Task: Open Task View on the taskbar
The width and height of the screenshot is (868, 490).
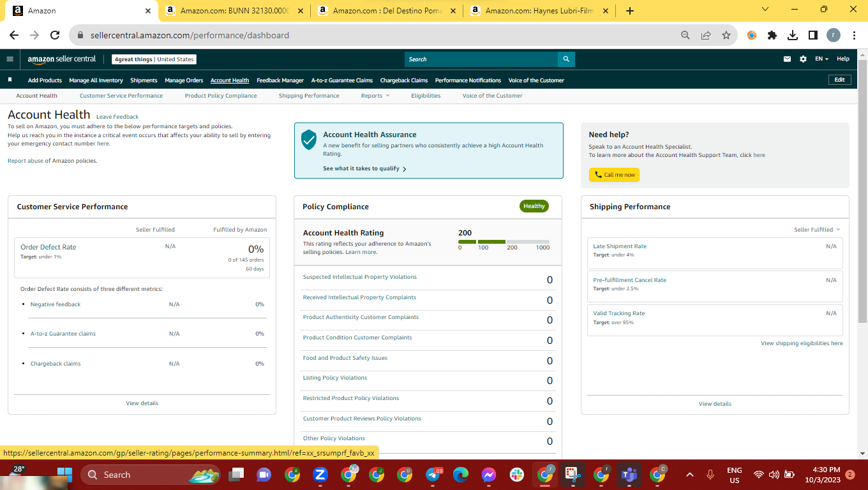Action: [x=237, y=475]
